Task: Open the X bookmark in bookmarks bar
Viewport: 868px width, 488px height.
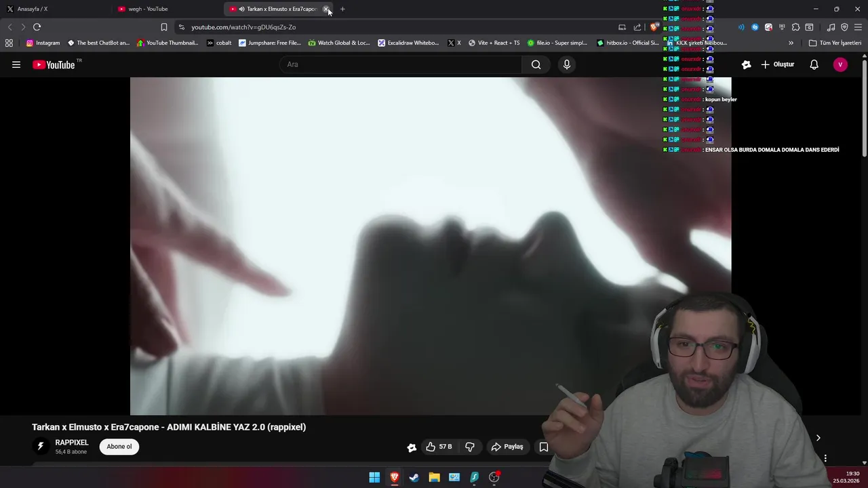Action: point(454,43)
